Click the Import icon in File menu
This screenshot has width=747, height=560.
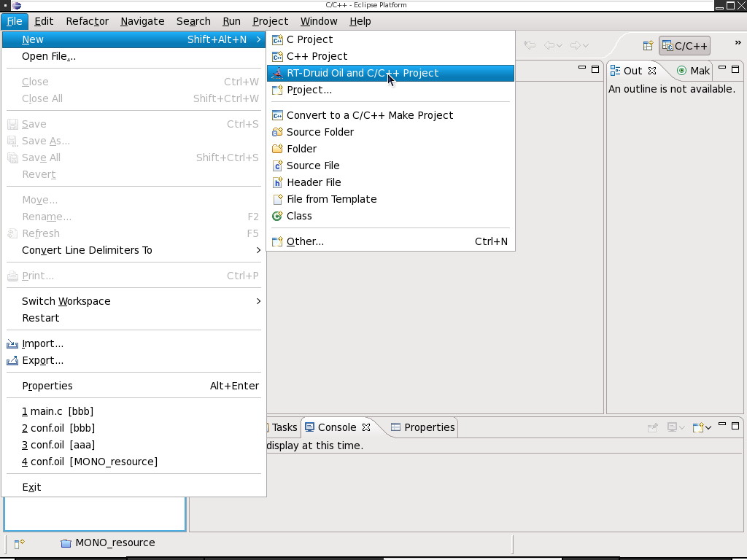coord(12,344)
